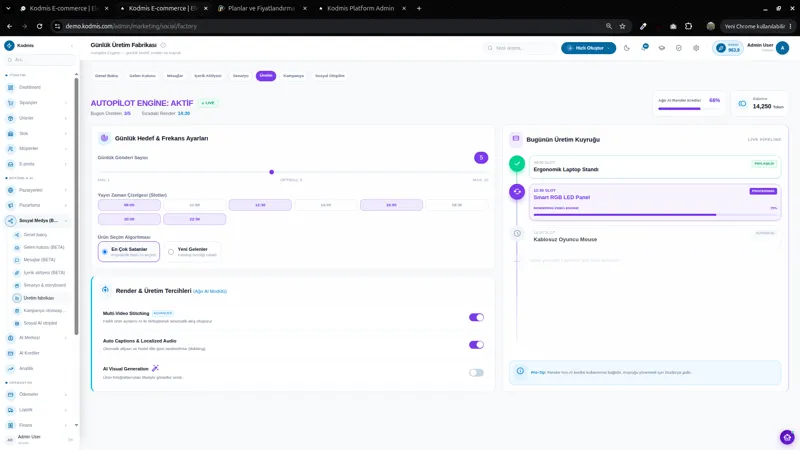
Task: Open the floating chat assistant button
Action: [x=787, y=437]
